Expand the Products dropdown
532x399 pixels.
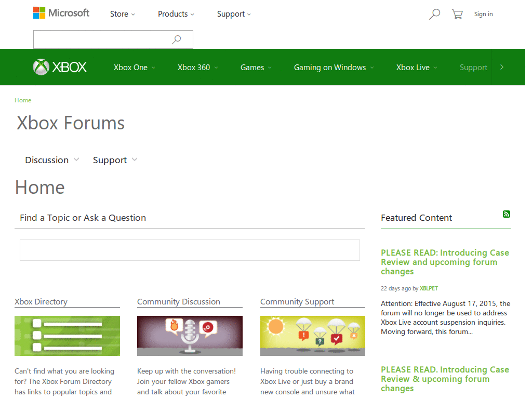pos(176,14)
